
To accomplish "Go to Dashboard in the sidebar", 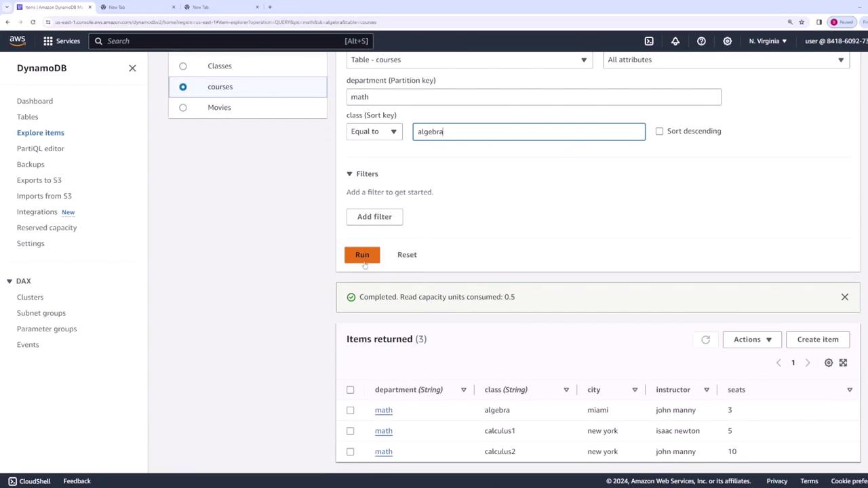I will (x=35, y=101).
